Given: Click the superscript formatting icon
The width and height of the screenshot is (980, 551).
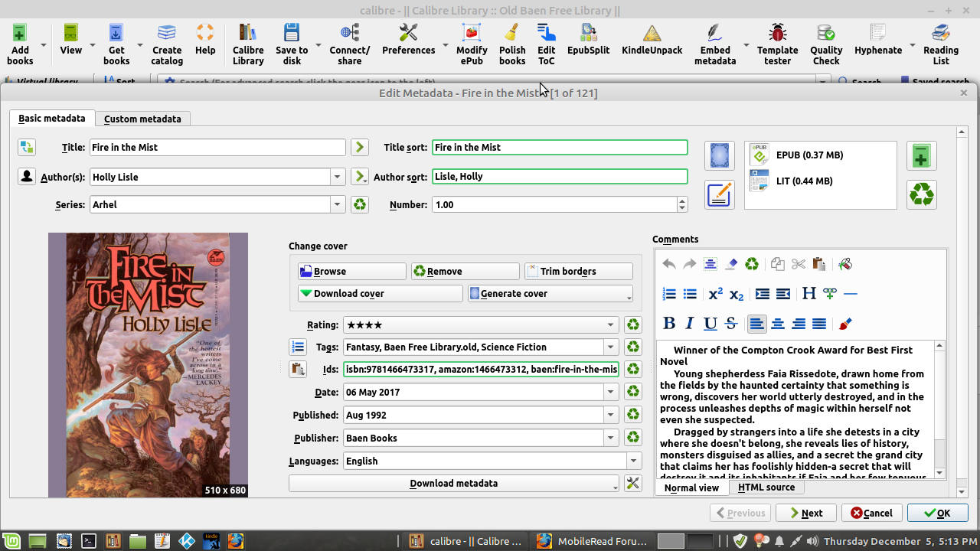Looking at the screenshot, I should coord(716,294).
